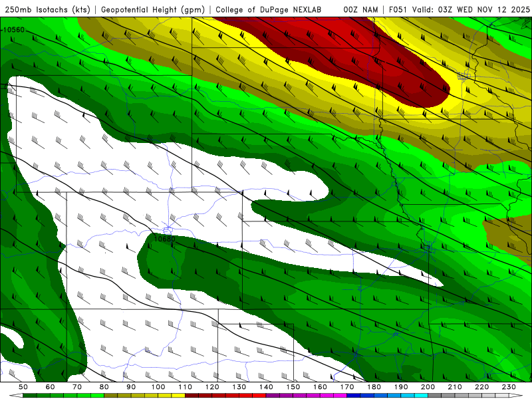Click the dark gray swatch right of 200

pyautogui.click(x=435, y=396)
